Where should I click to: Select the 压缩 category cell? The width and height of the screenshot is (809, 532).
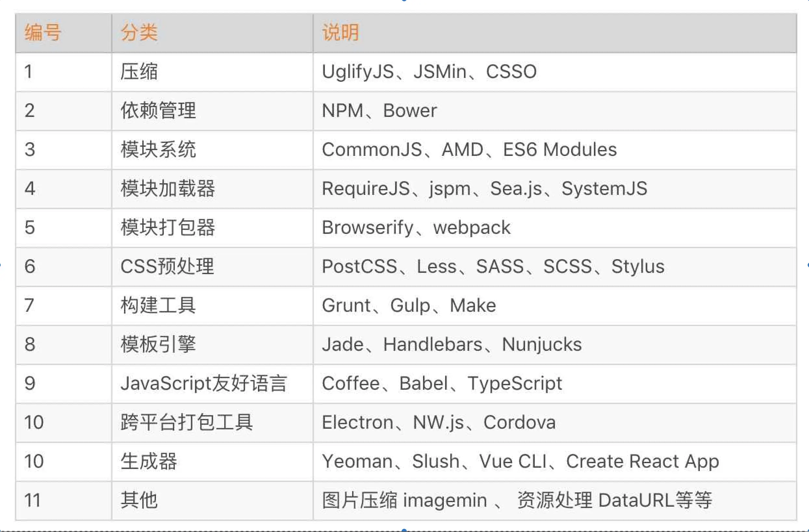212,72
